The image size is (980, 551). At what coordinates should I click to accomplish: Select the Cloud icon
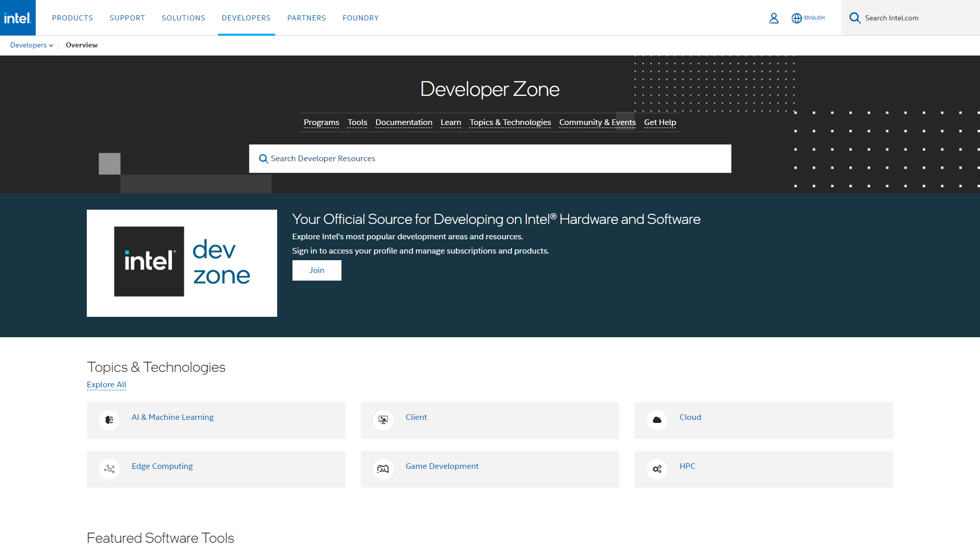[657, 420]
